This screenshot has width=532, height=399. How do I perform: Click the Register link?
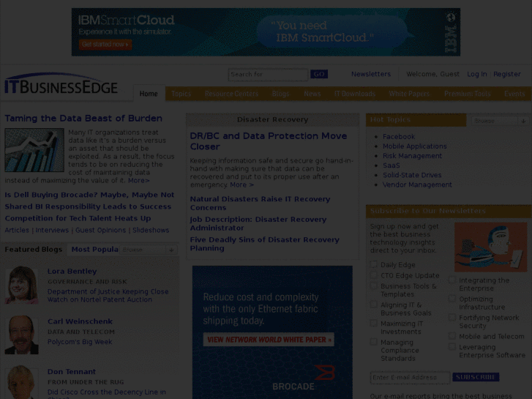coord(507,74)
